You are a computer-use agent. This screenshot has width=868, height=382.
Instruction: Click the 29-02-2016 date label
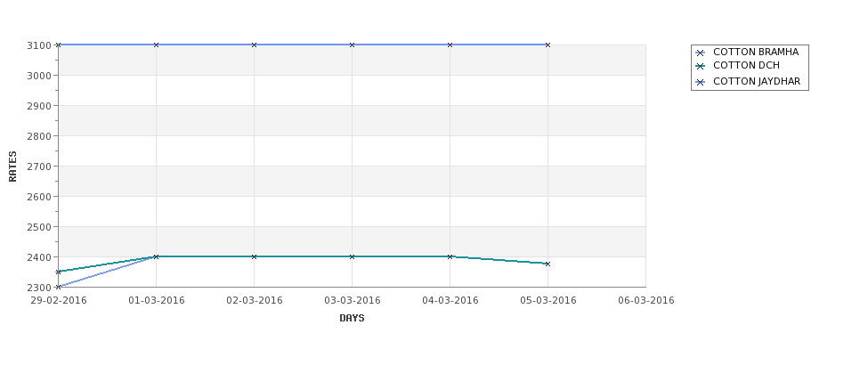point(58,301)
